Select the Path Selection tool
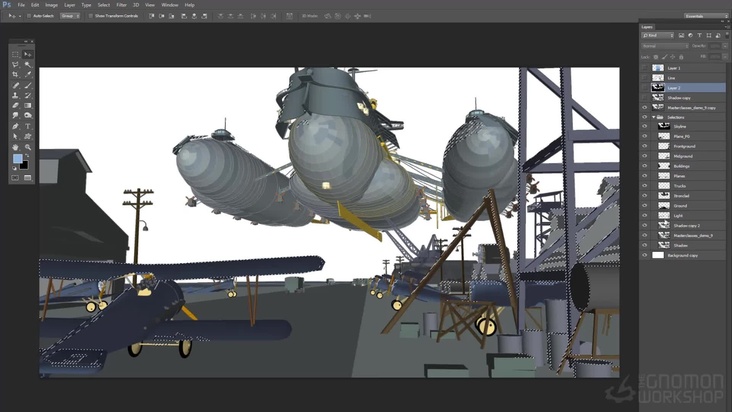 click(x=15, y=136)
